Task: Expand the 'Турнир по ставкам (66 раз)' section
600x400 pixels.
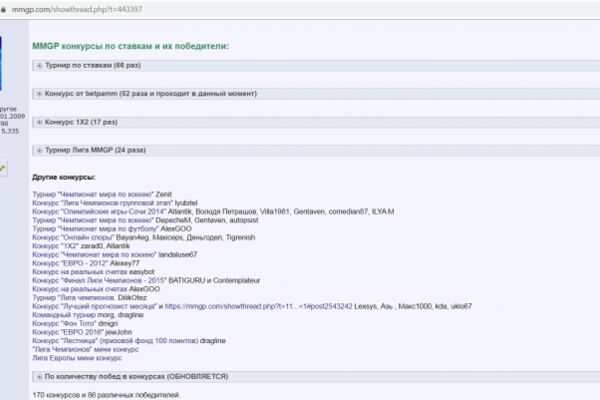Action: coord(39,66)
